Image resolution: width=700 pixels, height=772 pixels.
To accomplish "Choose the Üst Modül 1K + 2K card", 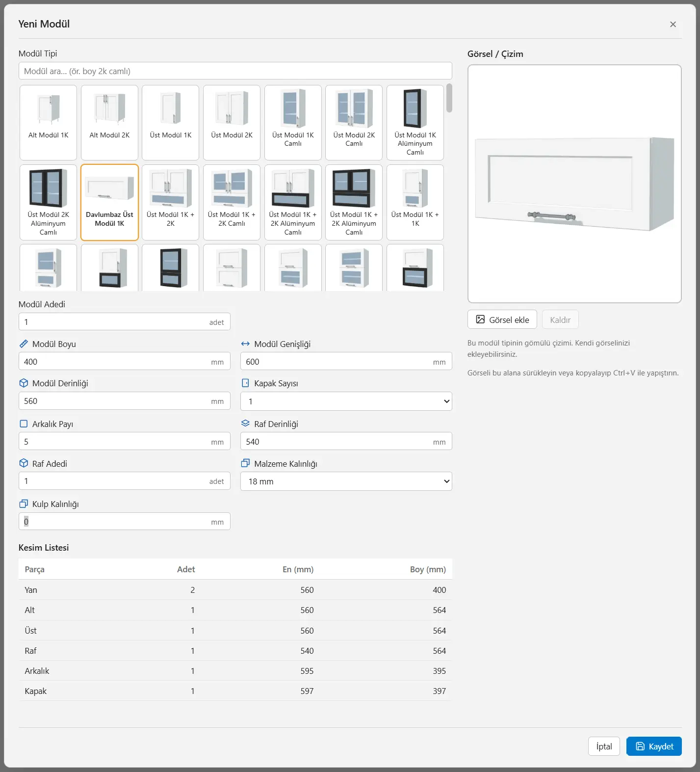I will click(170, 202).
